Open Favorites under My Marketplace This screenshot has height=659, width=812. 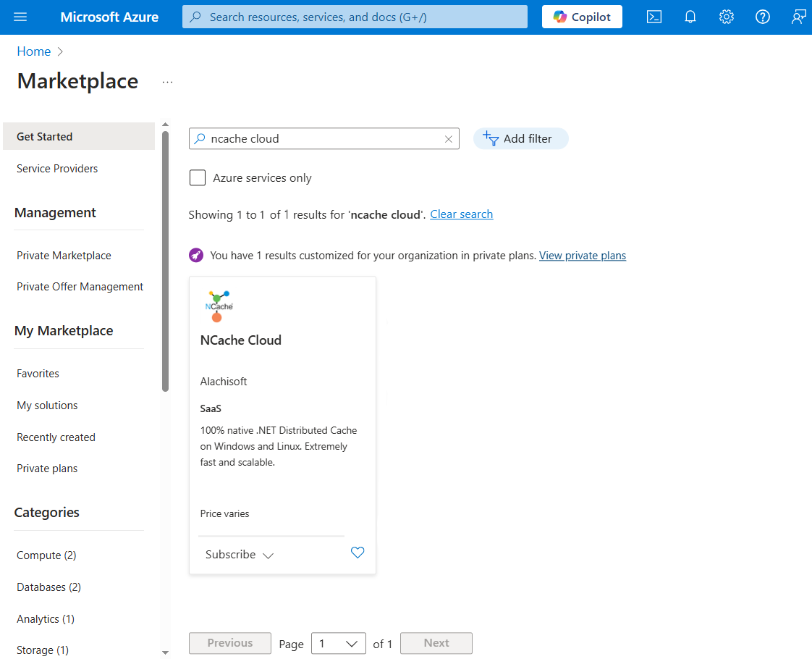(38, 374)
